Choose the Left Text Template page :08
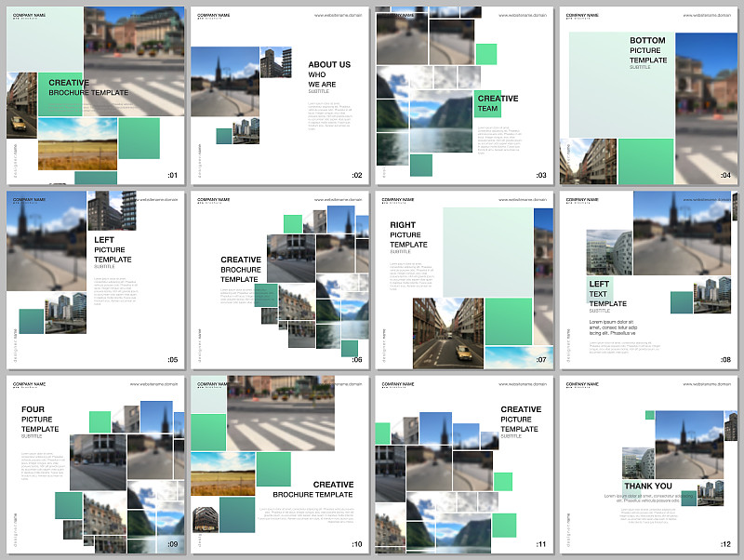The image size is (744, 560). pyautogui.click(x=648, y=280)
